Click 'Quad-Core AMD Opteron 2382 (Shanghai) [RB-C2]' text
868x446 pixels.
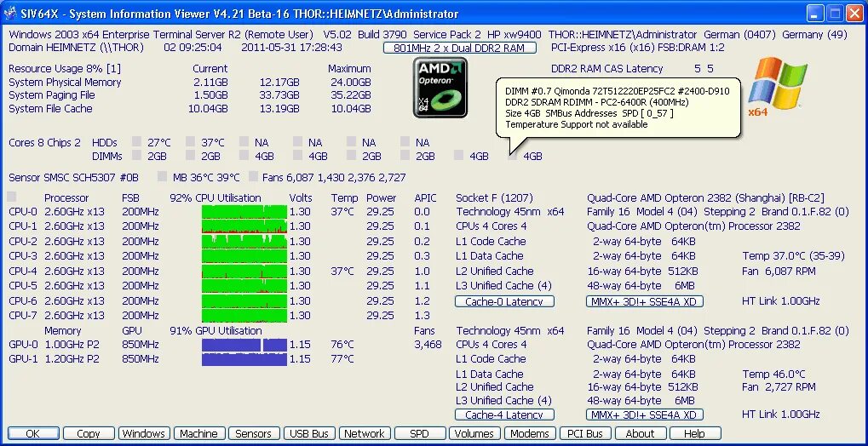point(706,197)
